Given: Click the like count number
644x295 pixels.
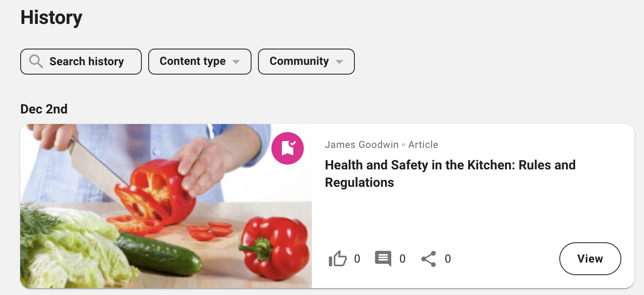Looking at the screenshot, I should point(357,259).
